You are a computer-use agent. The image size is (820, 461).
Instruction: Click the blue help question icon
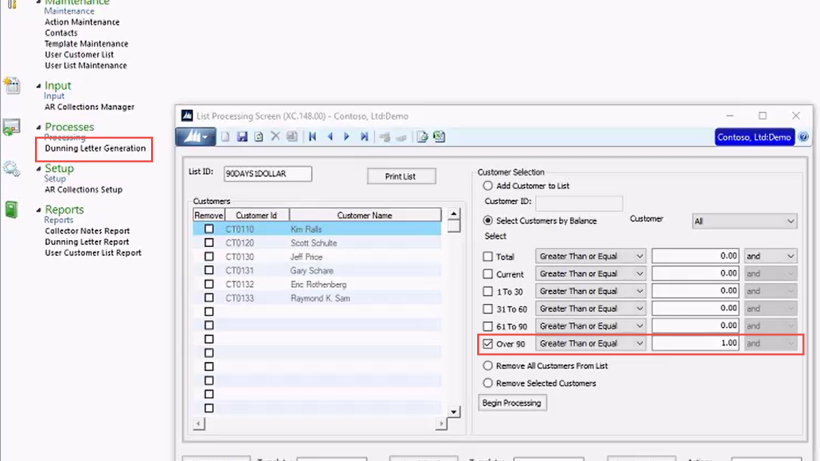pyautogui.click(x=804, y=137)
